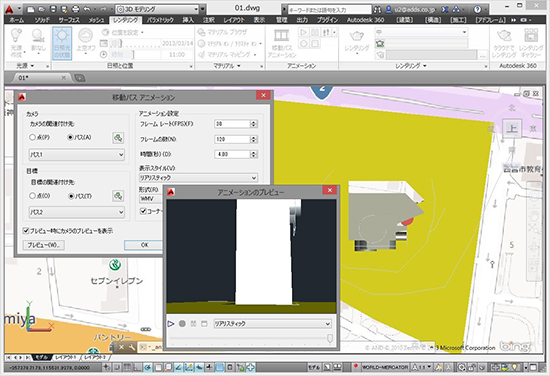Click the binoculars search icon
Screen dimensions: 550x376
[x=377, y=9]
